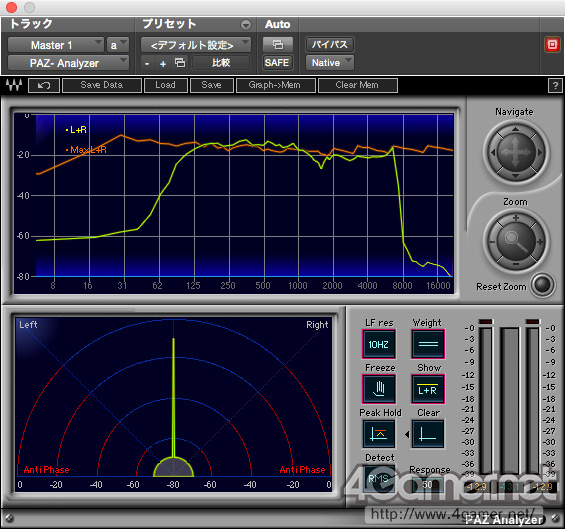Click the Zoom plus on right of dial
The image size is (565, 529).
[x=540, y=242]
